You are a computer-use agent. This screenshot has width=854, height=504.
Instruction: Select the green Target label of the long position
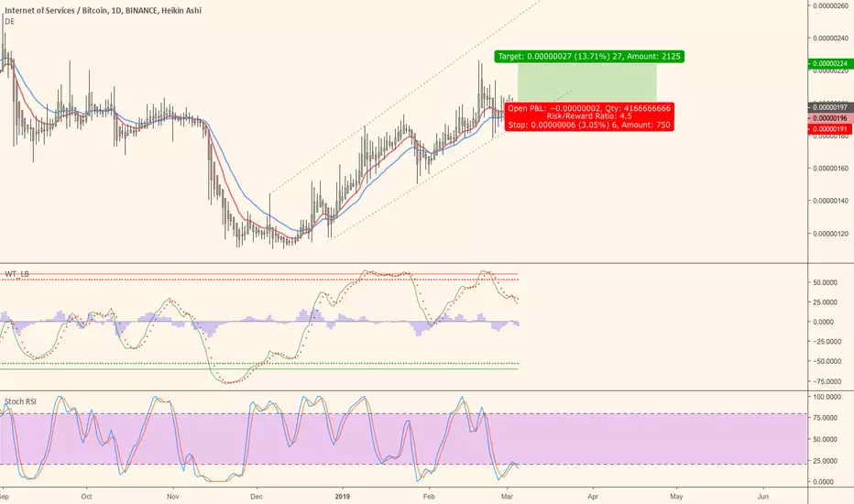click(589, 56)
